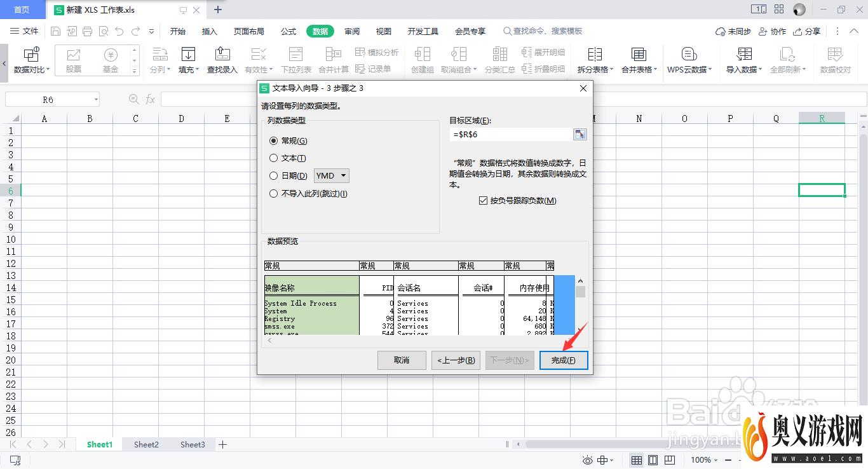868x469 pixels.
Task: Open the 插入 ribbon tab
Action: point(210,31)
